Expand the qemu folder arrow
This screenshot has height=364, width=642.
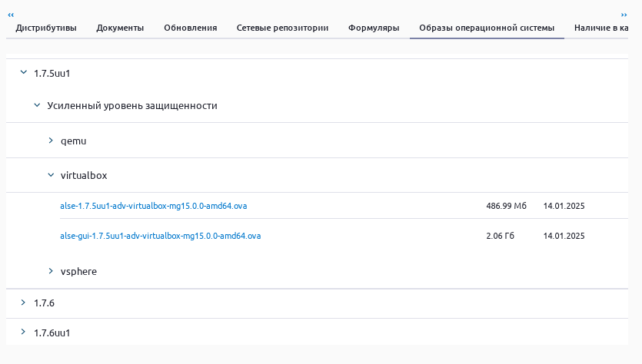click(51, 141)
